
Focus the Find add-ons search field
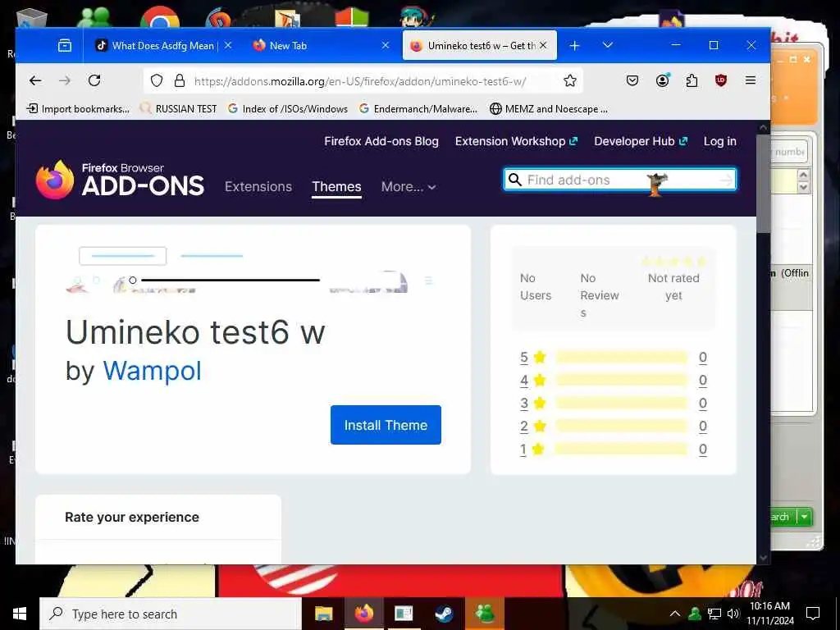(x=620, y=180)
